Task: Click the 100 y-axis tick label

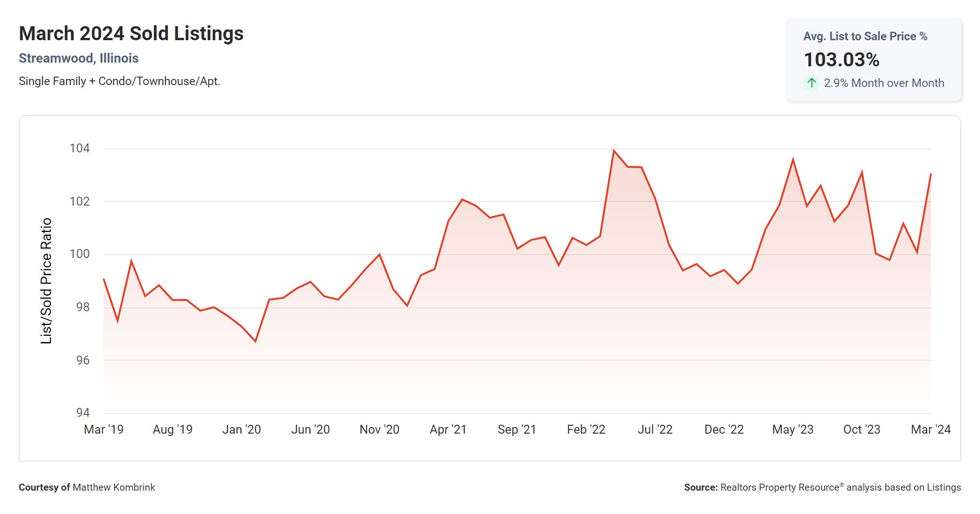Action: click(x=79, y=254)
